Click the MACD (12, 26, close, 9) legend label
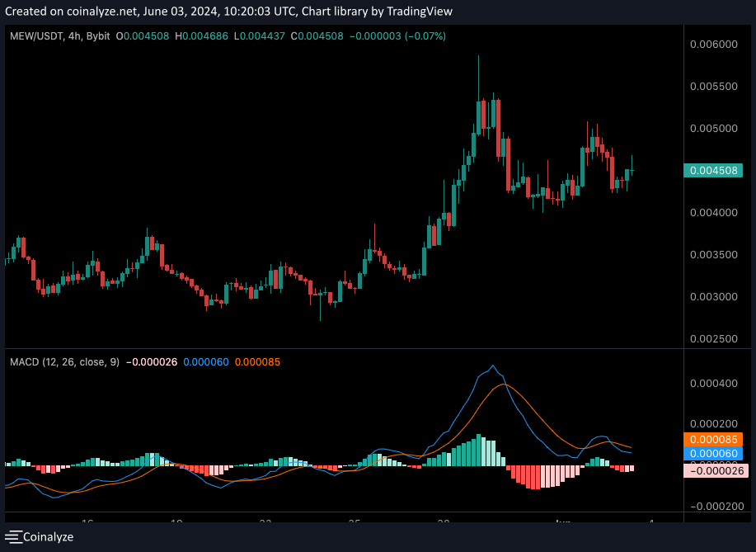Screen dimensions: 756x552 coord(64,361)
